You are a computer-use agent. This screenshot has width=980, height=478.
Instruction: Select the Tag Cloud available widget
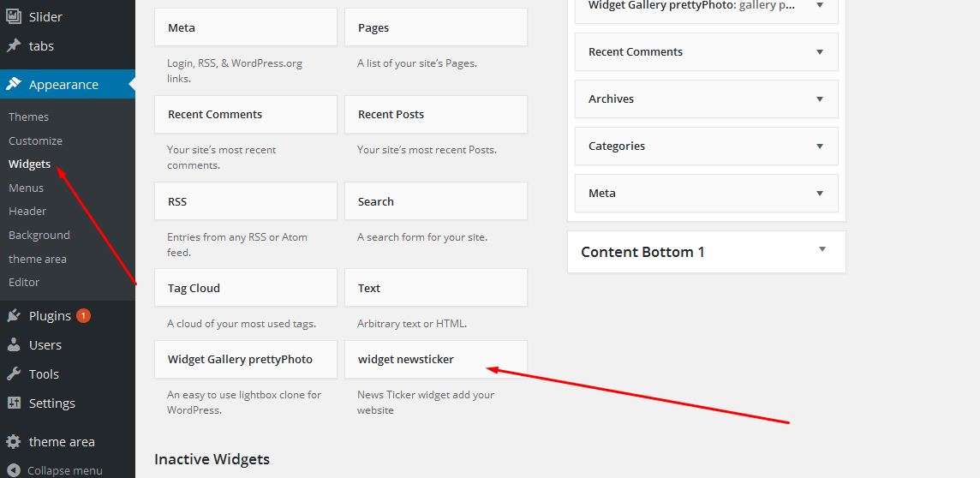point(246,288)
